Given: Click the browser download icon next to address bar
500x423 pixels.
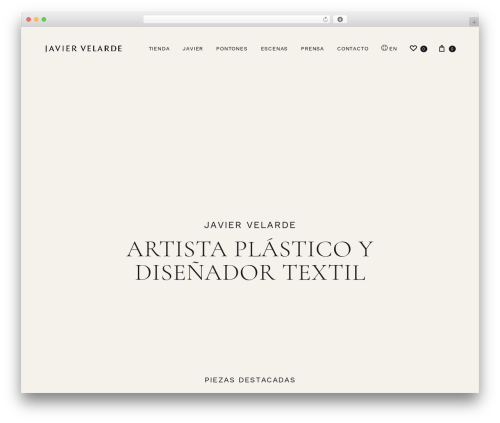Looking at the screenshot, I should click(x=340, y=20).
